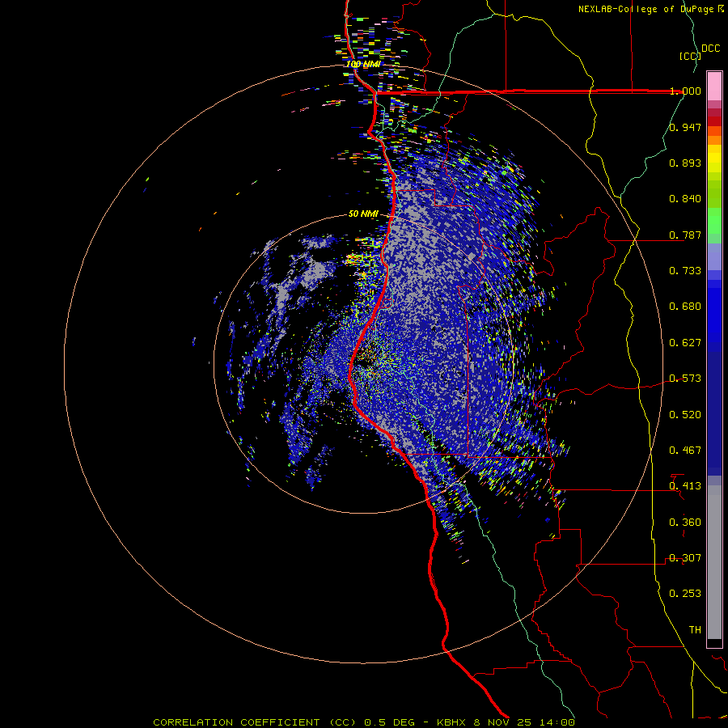
Task: Click the Correlation Coefficient caption at bottom
Action: pos(364,722)
